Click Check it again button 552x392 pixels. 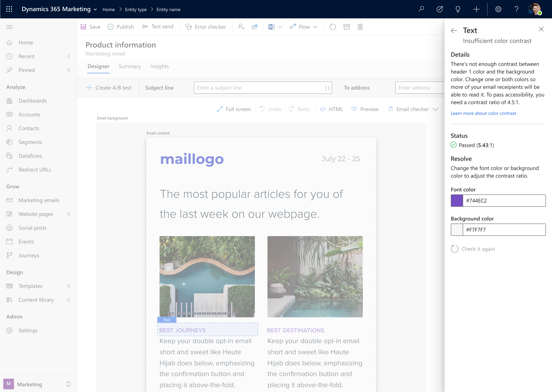pyautogui.click(x=473, y=249)
